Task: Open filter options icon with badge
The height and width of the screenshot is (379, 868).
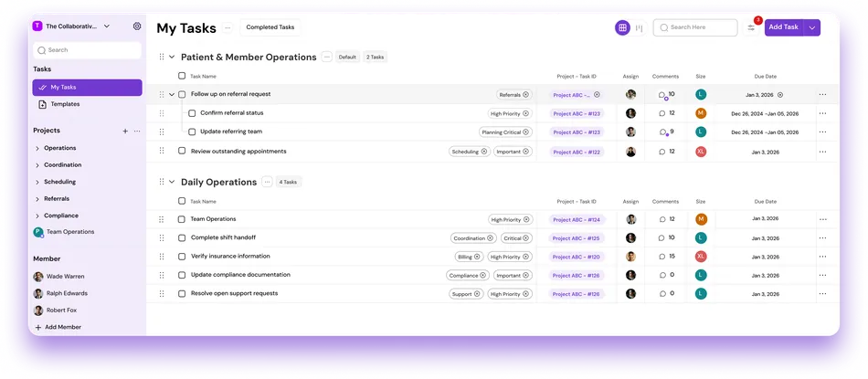Action: tap(751, 27)
